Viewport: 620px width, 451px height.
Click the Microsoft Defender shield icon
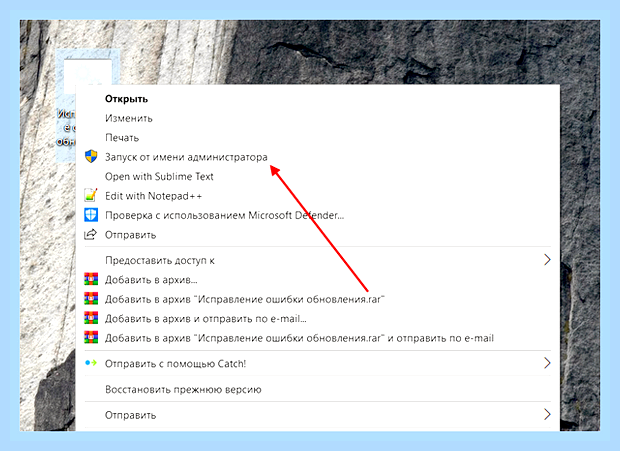(91, 215)
